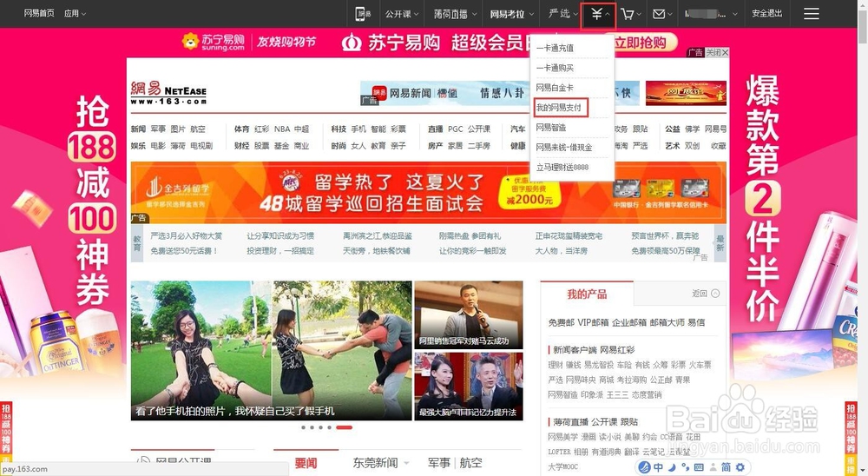
Task: Open 直播 channel link
Action: point(435,129)
